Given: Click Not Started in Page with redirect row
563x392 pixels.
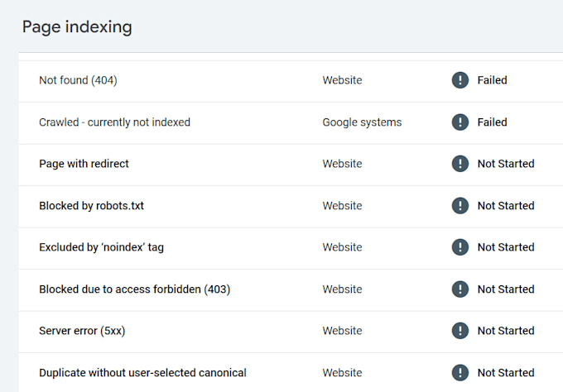Looking at the screenshot, I should tap(506, 164).
